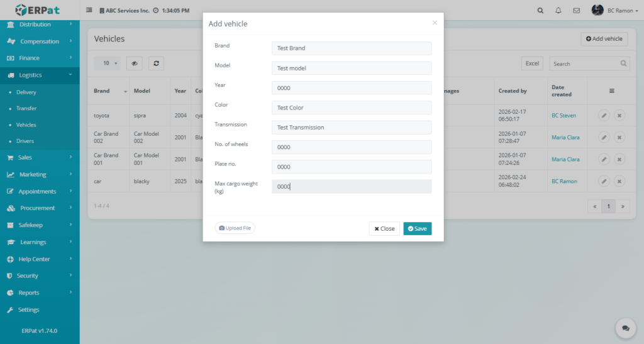Click the Year input field
The height and width of the screenshot is (344, 644).
pyautogui.click(x=352, y=88)
